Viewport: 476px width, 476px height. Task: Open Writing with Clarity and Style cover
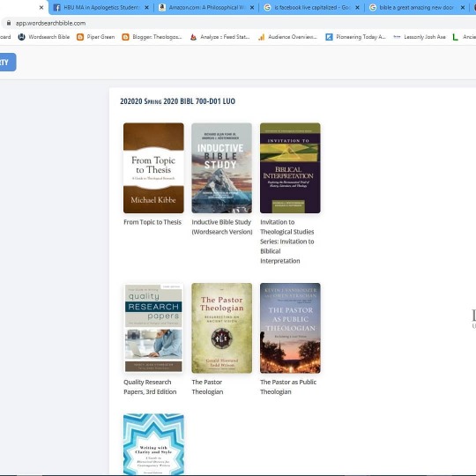(153, 444)
